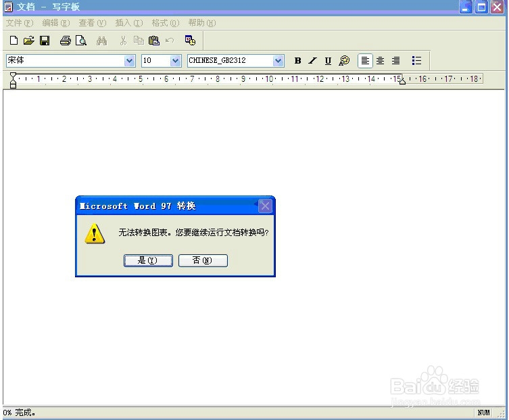This screenshot has height=420, width=509.
Task: Copy the selection using the Copy icon
Action: (x=139, y=41)
